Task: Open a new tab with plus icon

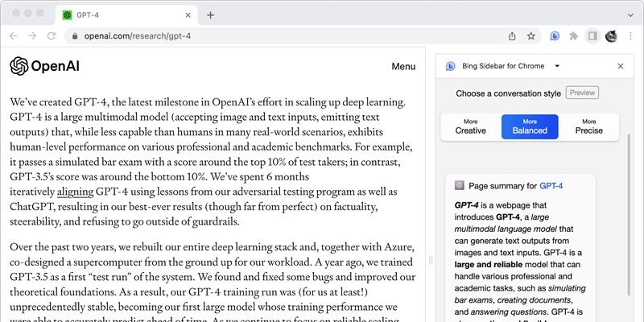Action: click(x=210, y=15)
